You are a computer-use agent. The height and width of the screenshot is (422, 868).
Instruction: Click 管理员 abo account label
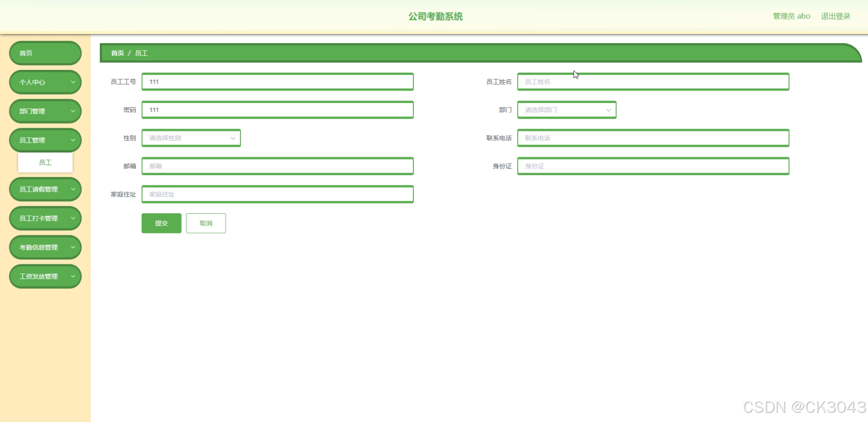tap(791, 16)
